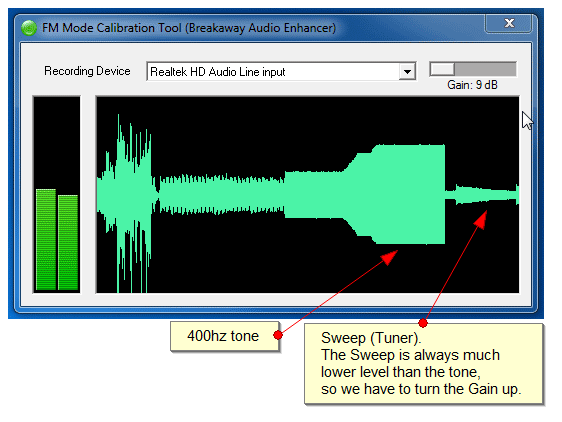
Task: Click the red dot on Sweep callout
Action: (x=423, y=323)
